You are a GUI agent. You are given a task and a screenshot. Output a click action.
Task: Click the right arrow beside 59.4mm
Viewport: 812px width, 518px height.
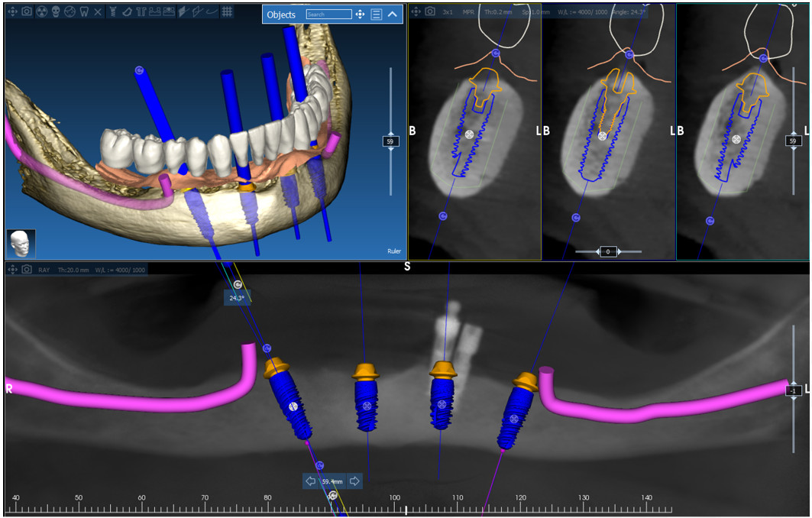(x=354, y=481)
